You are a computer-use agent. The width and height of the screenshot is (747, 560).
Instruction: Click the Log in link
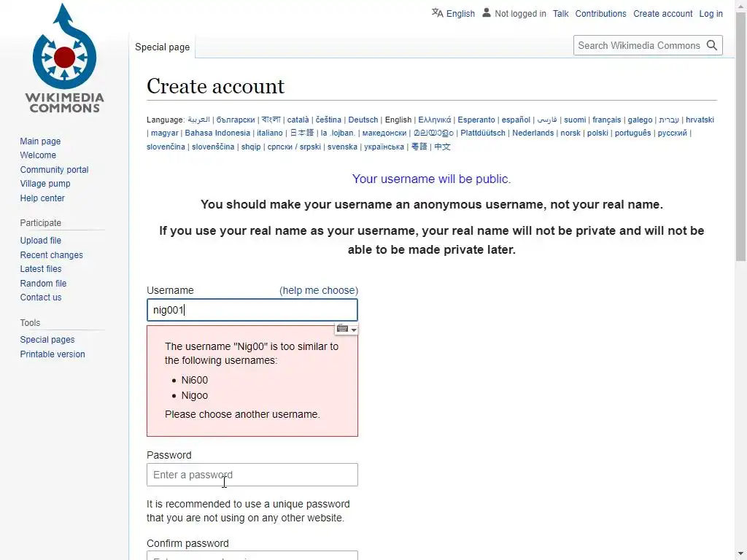711,14
